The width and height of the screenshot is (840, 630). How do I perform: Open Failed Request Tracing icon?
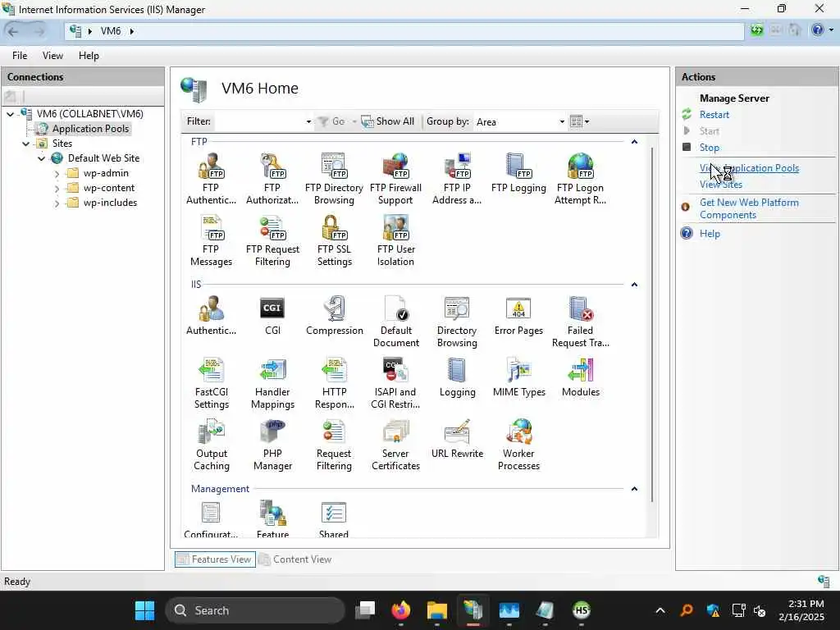tap(580, 322)
